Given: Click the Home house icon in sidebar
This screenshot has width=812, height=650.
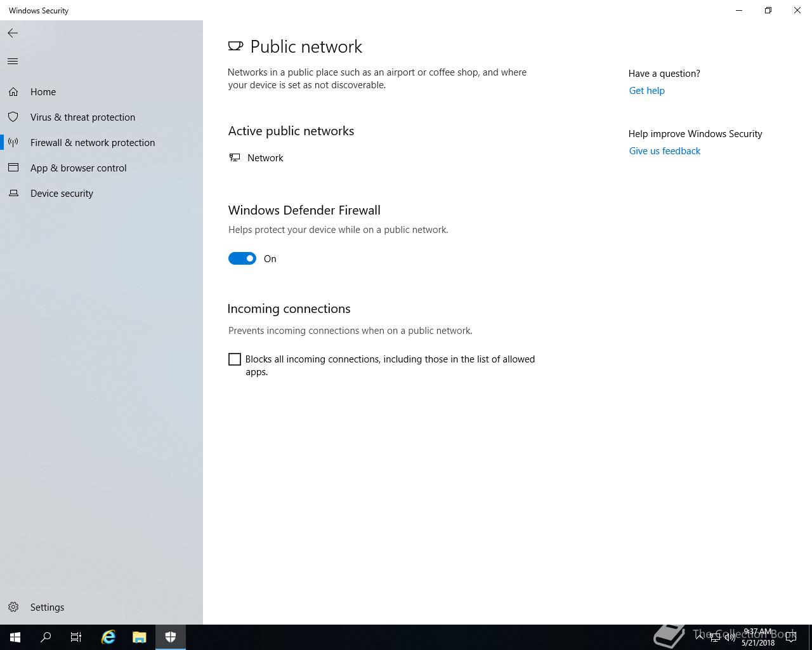Looking at the screenshot, I should (13, 92).
